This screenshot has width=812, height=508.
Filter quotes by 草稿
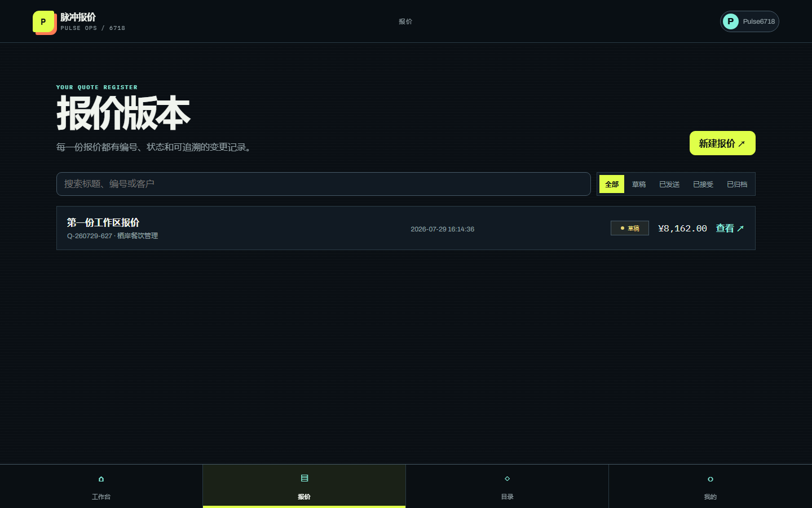tap(639, 185)
